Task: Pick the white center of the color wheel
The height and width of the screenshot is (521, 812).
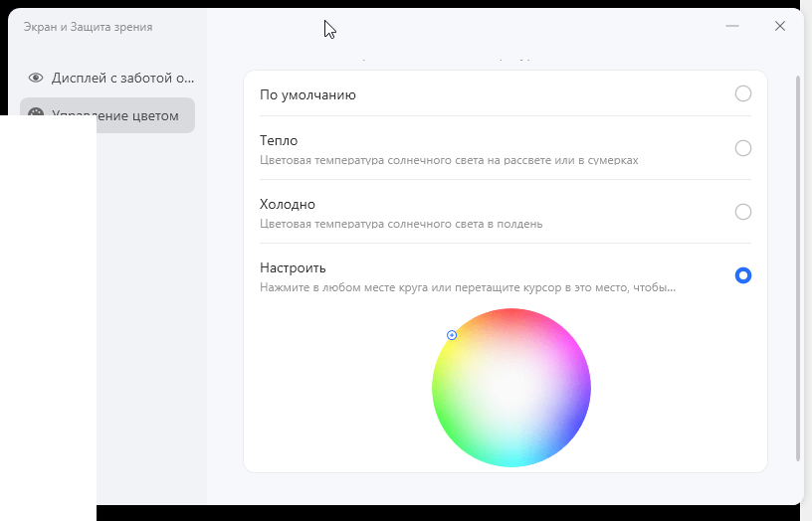Action: point(511,388)
